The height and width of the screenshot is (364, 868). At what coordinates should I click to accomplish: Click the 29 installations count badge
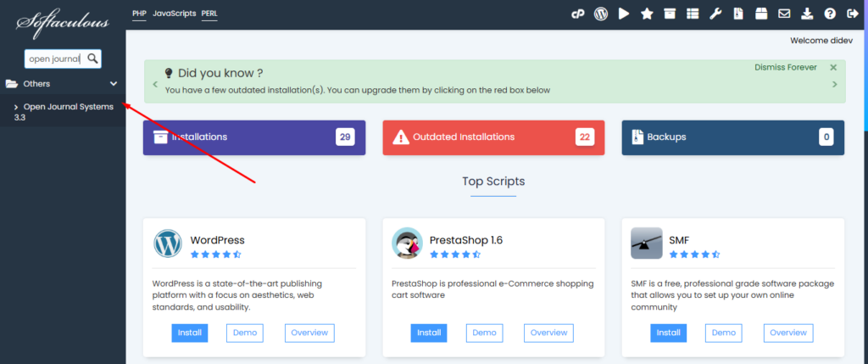[x=345, y=137]
